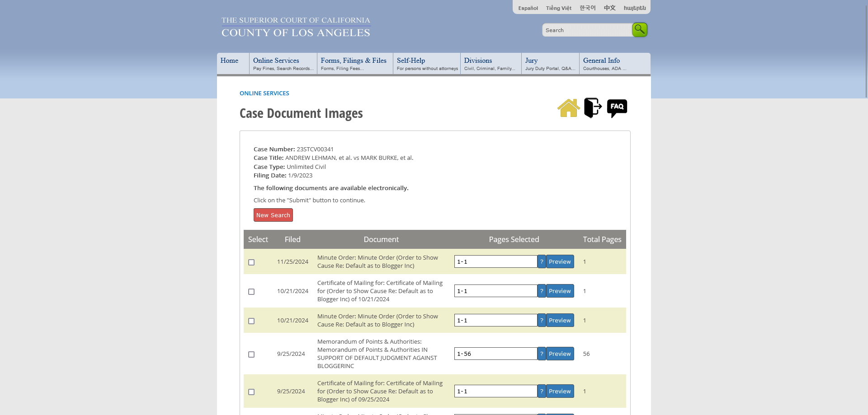The image size is (868, 415).
Task: Go to the yellow house home icon
Action: [x=568, y=108]
